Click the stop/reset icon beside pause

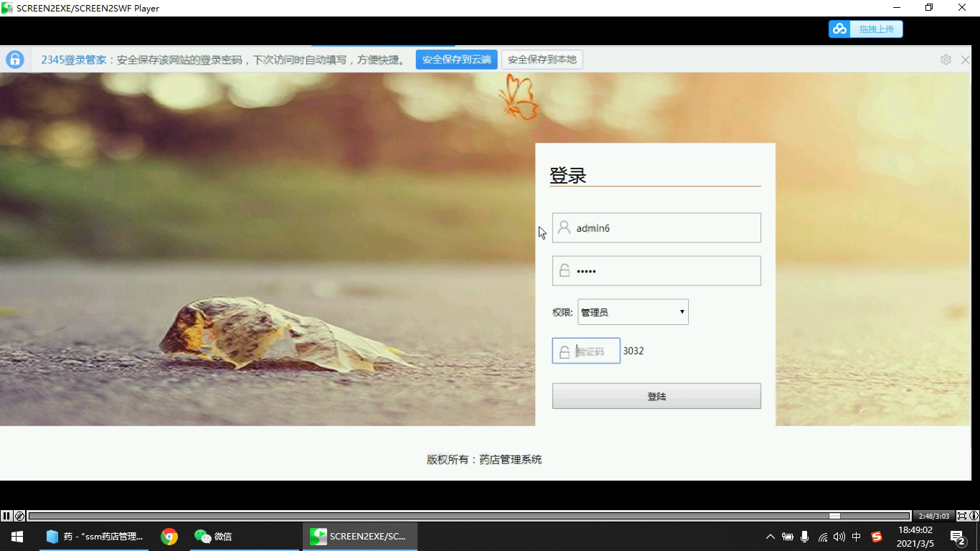pos(20,516)
